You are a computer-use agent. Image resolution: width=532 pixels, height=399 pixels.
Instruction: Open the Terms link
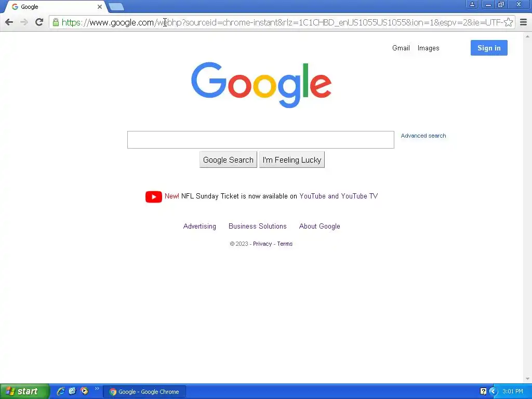point(285,244)
